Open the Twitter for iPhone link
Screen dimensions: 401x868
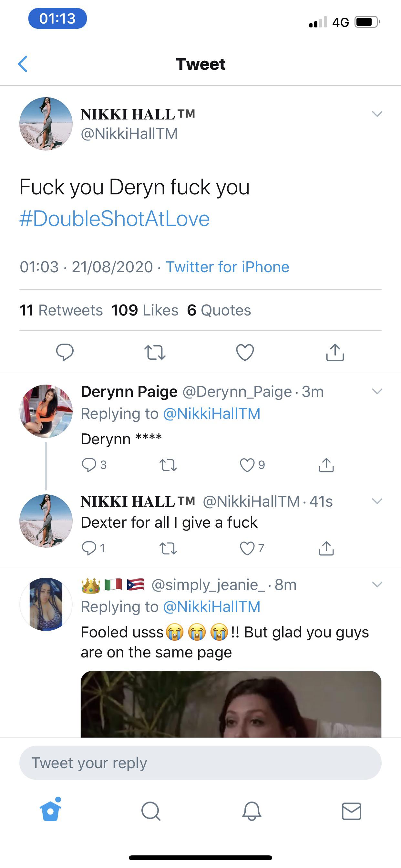227,267
